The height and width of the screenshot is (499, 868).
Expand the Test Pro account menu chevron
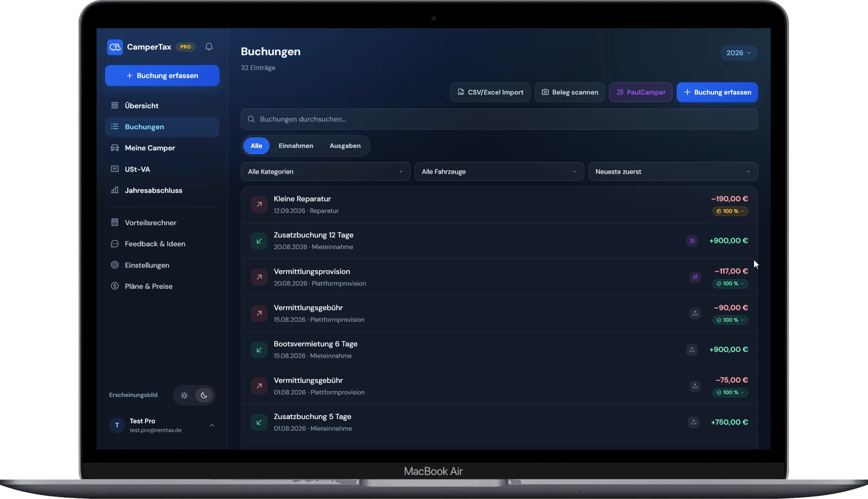point(212,425)
